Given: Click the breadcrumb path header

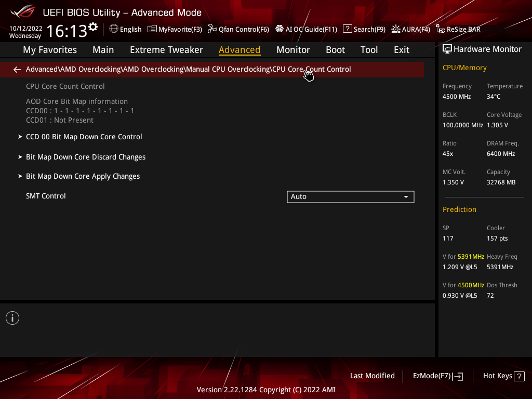Looking at the screenshot, I should coord(212,70).
